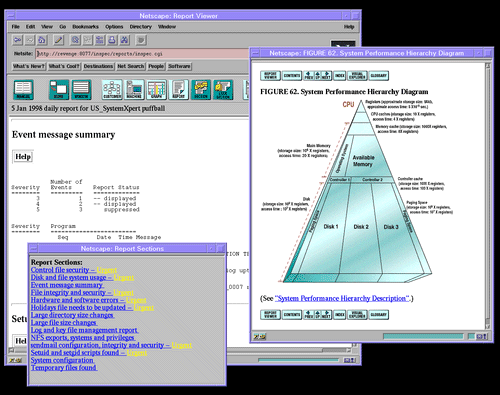This screenshot has height=395, width=500.
Task: Go to the Home toolbar icon
Action: (x=42, y=40)
